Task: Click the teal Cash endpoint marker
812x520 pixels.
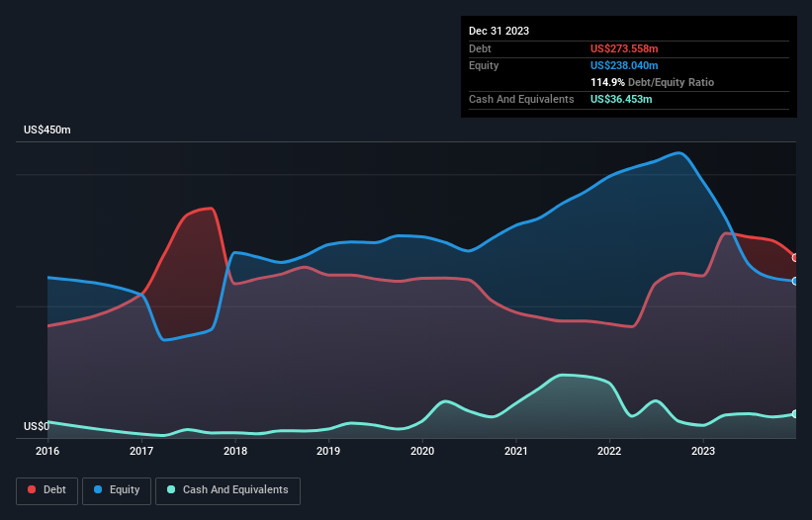Action: (795, 414)
